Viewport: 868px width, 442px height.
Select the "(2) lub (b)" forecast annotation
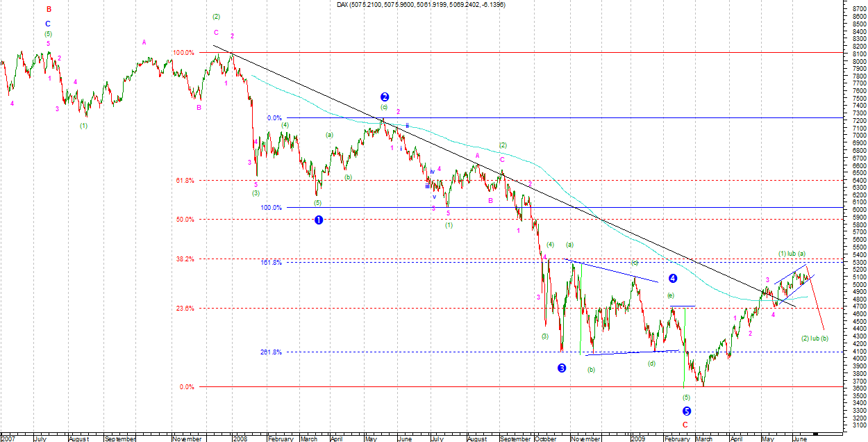[815, 338]
